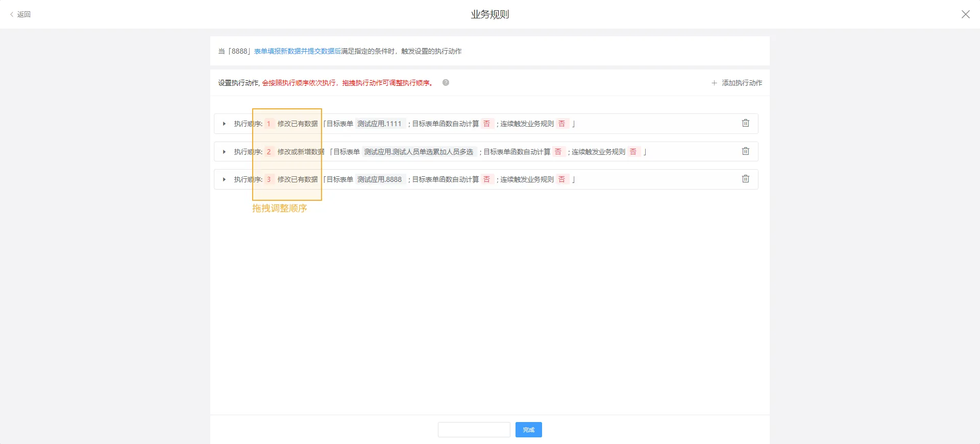Expand execution action 3 details

click(x=224, y=179)
